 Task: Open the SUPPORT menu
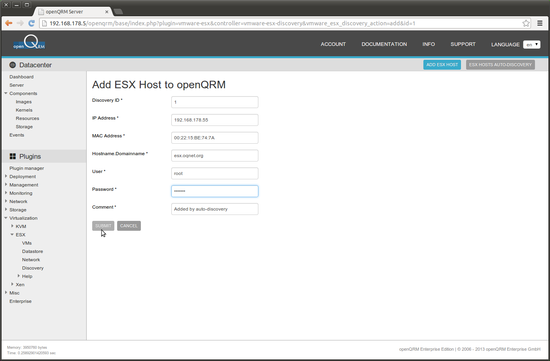click(463, 44)
